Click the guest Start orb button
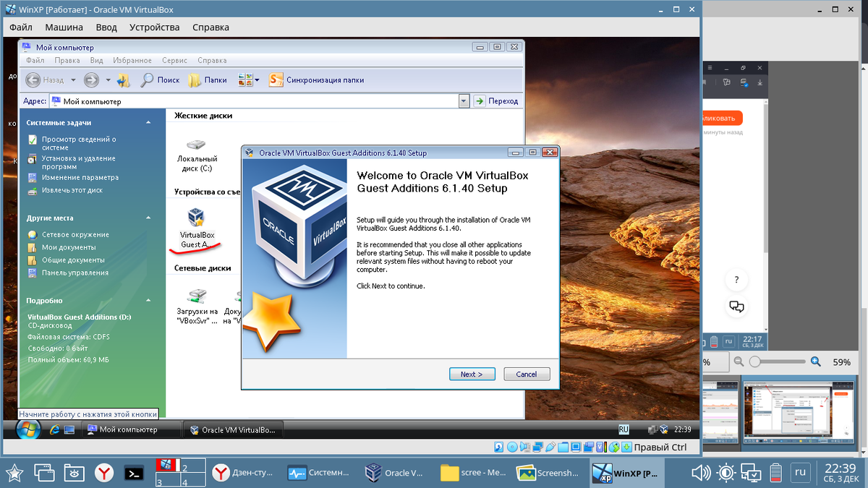This screenshot has height=488, width=868. tap(30, 429)
